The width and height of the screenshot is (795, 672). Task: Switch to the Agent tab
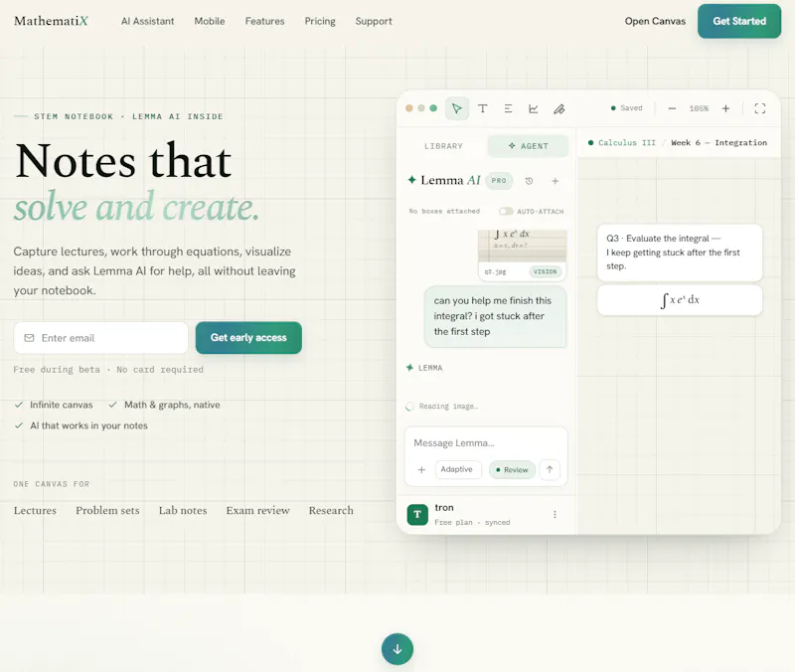[x=529, y=146]
